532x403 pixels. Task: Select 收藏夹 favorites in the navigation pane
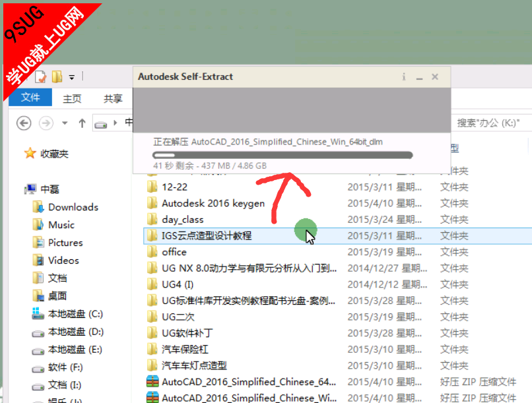click(x=46, y=154)
